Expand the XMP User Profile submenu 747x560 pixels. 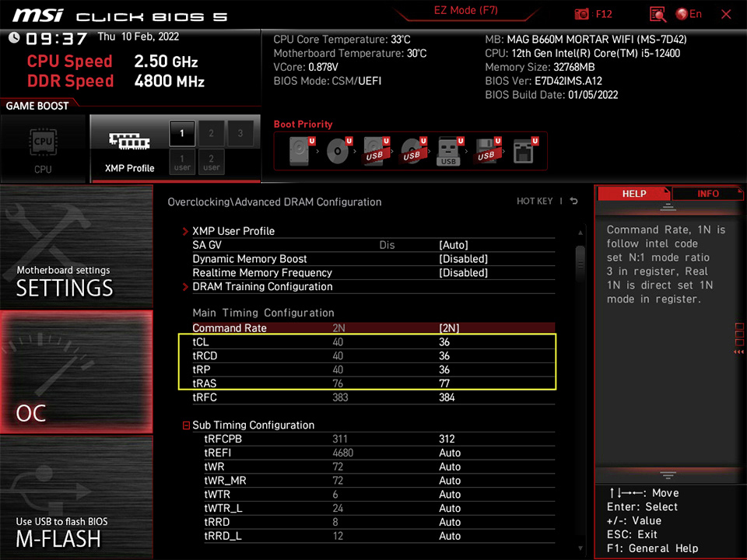pos(233,231)
